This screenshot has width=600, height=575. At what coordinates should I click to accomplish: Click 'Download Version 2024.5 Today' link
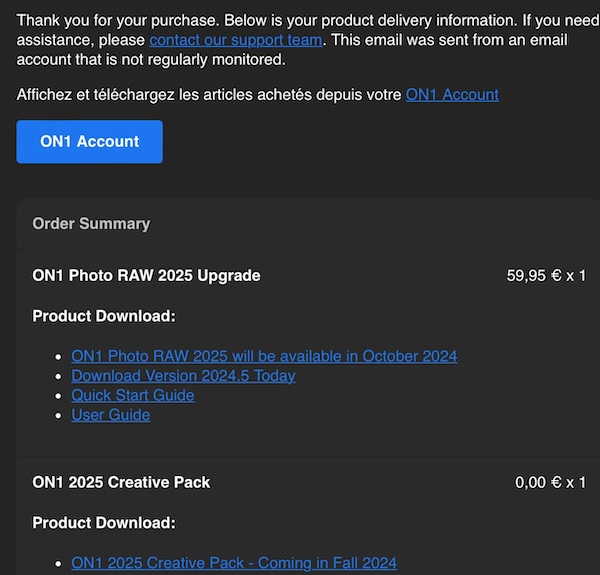click(183, 376)
